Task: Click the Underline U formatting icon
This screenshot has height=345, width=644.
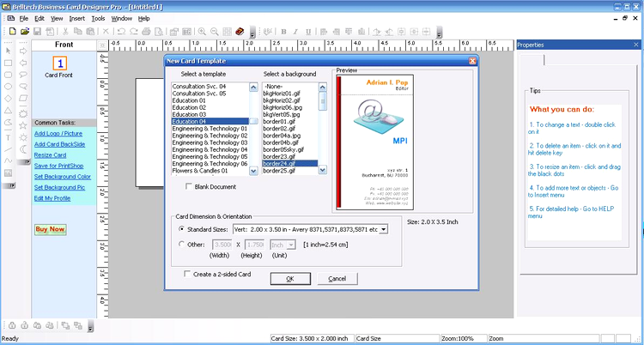Action: point(308,32)
